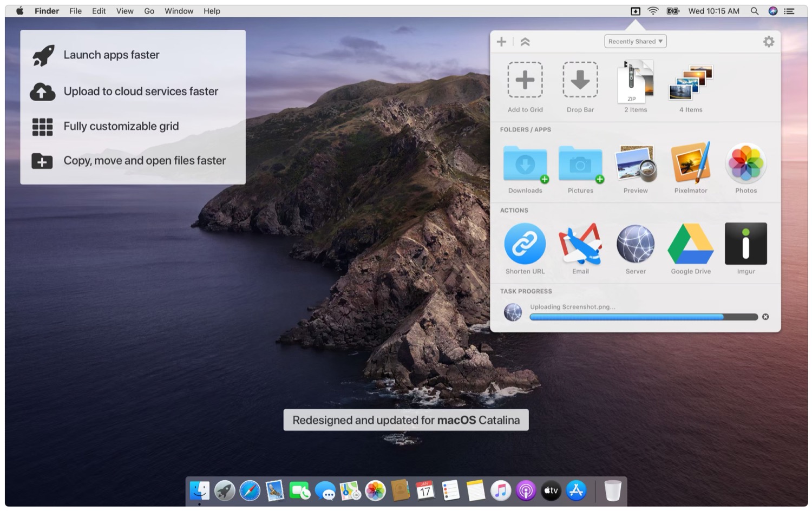Click the plus button in panel header
Image resolution: width=812 pixels, height=511 pixels.
(x=501, y=42)
